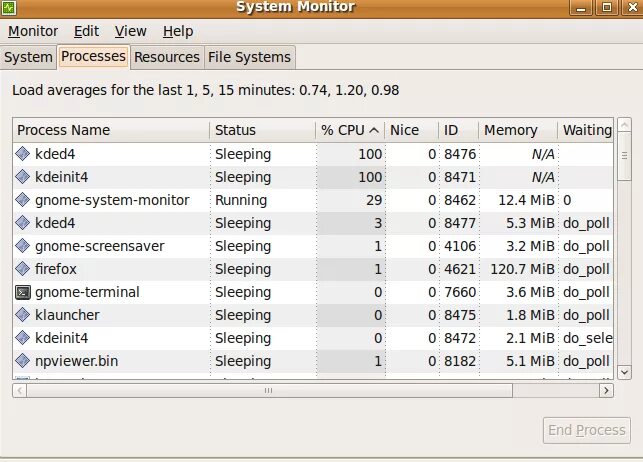Open the View menu
The width and height of the screenshot is (643, 462).
(x=130, y=31)
